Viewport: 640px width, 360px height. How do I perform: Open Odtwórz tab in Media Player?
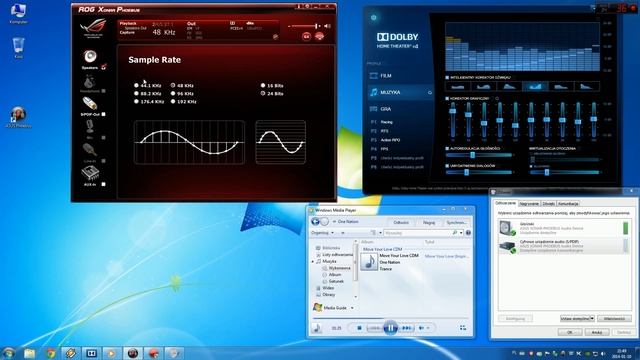click(x=401, y=222)
